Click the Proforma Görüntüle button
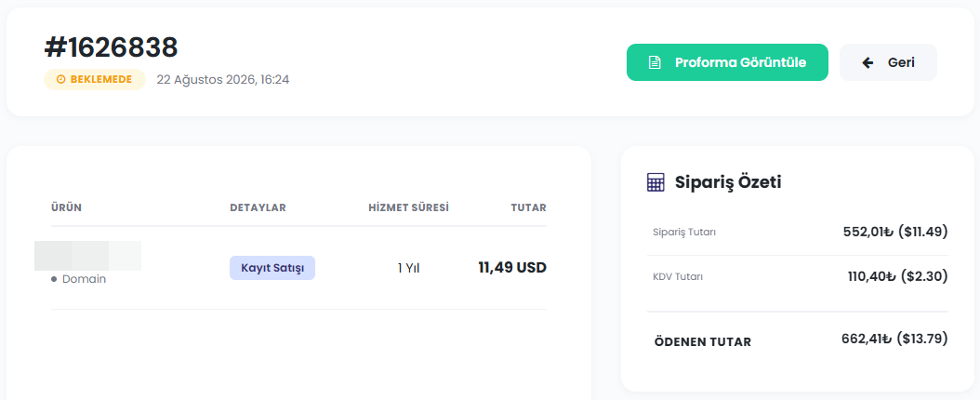The width and height of the screenshot is (980, 400). click(727, 62)
